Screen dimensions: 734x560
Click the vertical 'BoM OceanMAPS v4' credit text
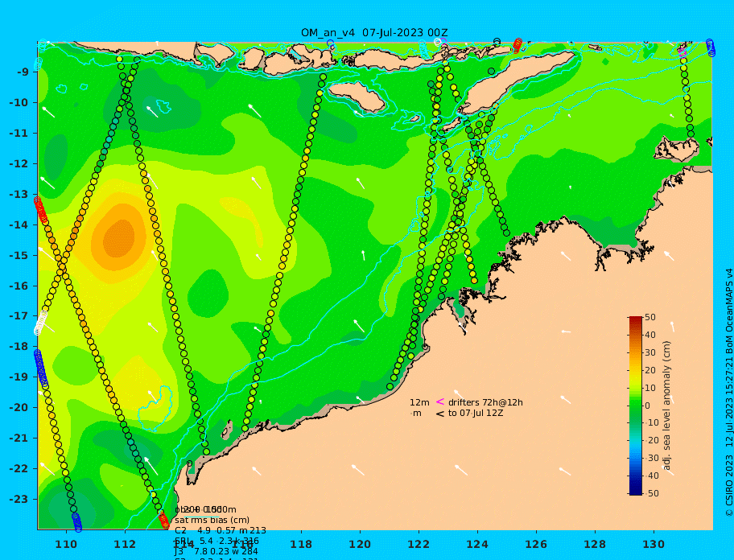coord(729,311)
